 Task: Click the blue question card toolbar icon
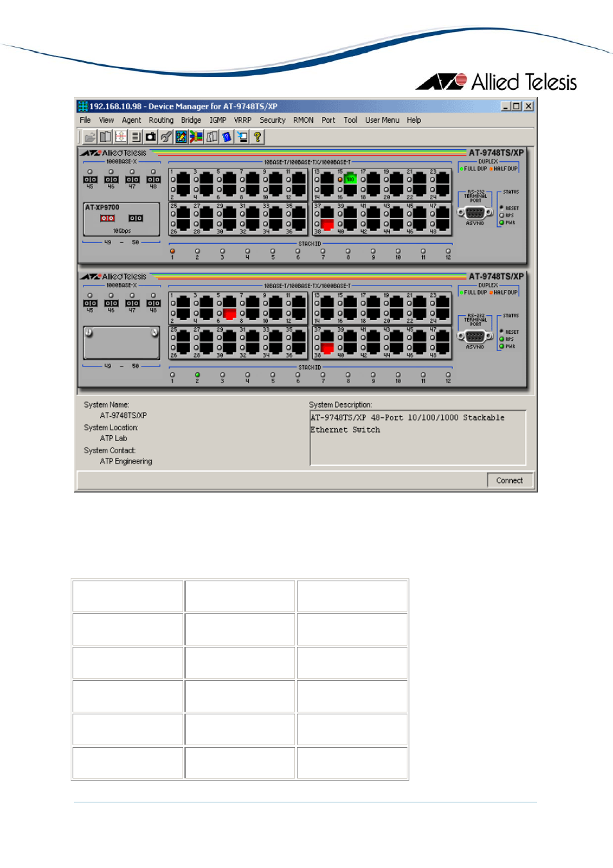tap(227, 137)
